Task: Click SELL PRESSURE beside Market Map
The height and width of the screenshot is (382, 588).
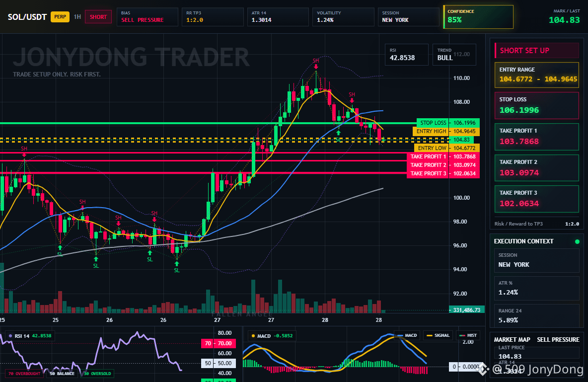Action: click(558, 340)
